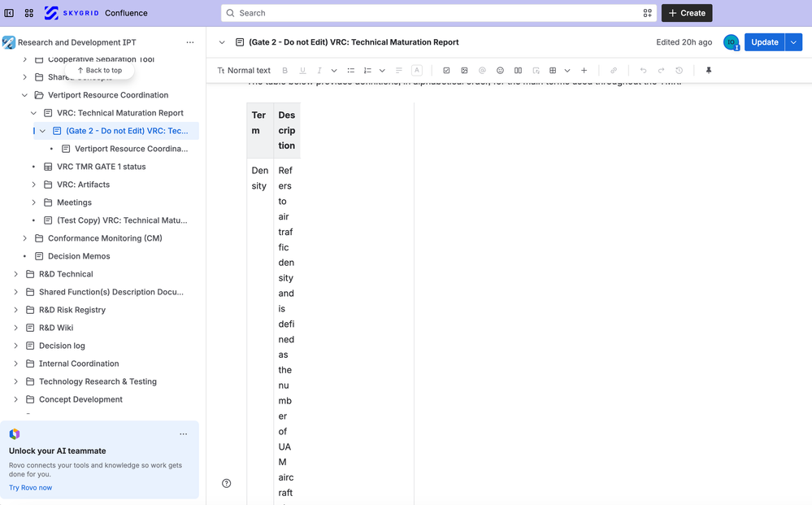Screen dimensions: 812x505
Task: Click the Description table header cell
Action: coord(287,131)
